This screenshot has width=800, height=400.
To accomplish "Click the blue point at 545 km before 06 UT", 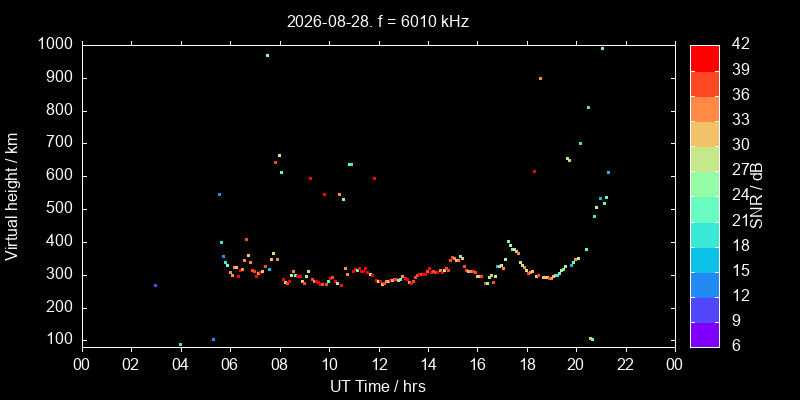I will (x=219, y=194).
